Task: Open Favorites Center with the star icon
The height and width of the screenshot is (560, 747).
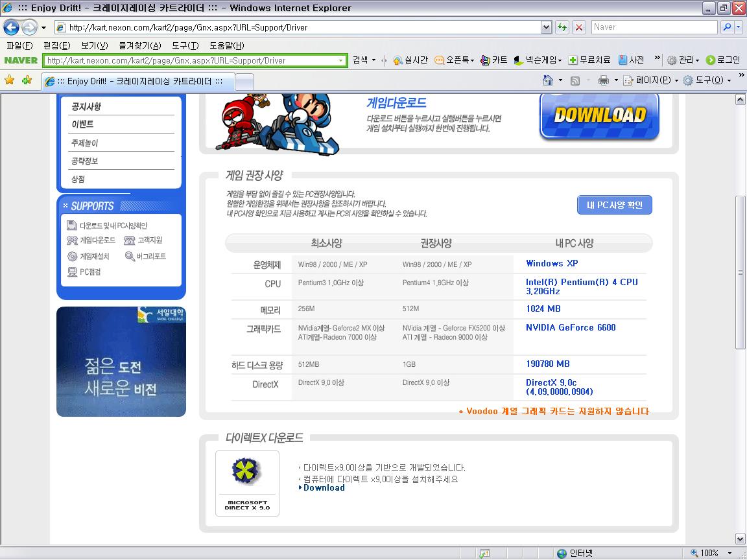Action: pyautogui.click(x=9, y=80)
